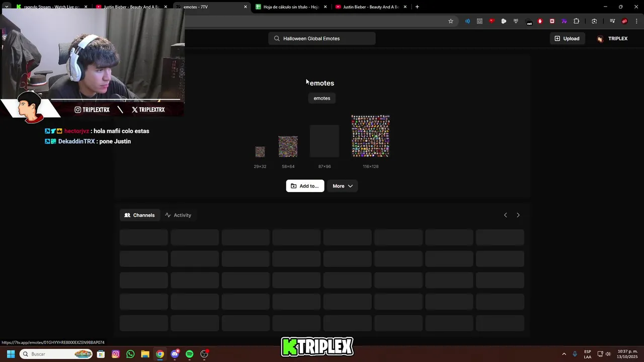Open WhatsApp from the taskbar
The width and height of the screenshot is (644, 362).
point(130,354)
